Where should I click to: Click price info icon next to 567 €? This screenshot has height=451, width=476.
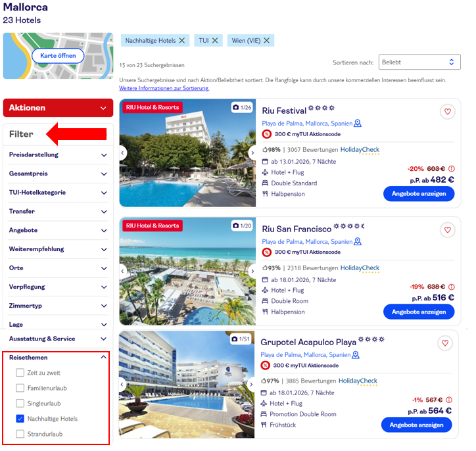pyautogui.click(x=449, y=400)
